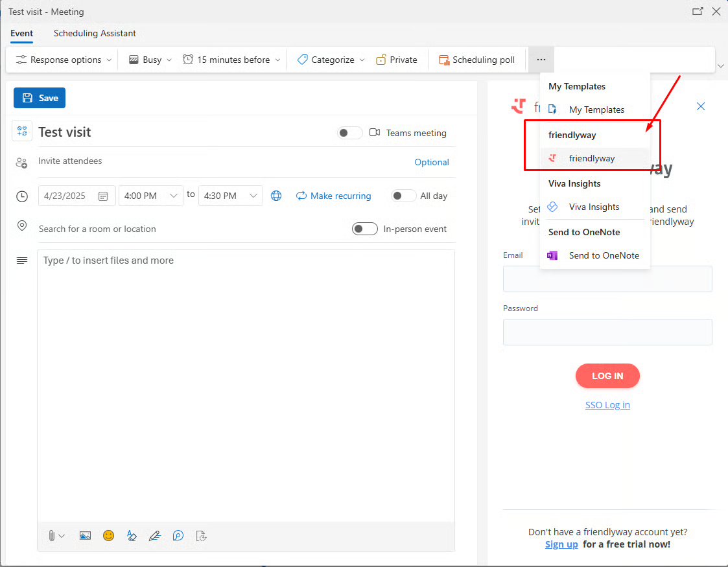
Task: Choose Send to OneNote menu item
Action: pos(604,255)
